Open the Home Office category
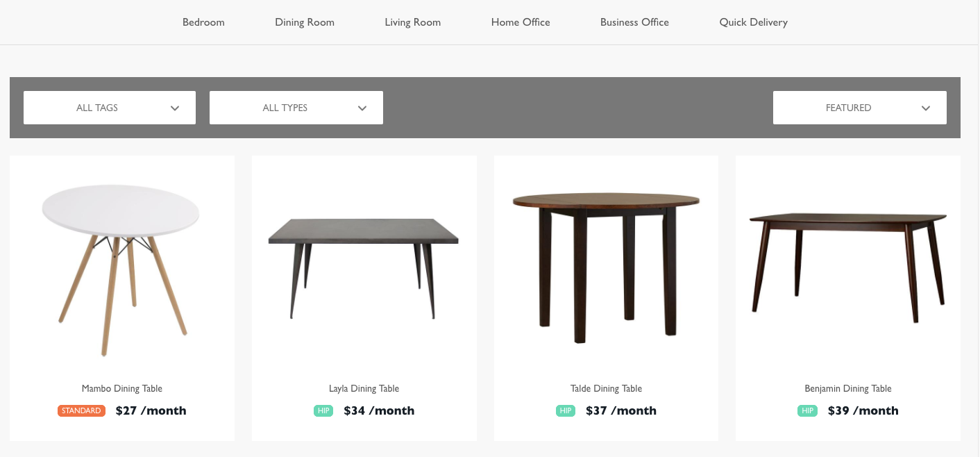The height and width of the screenshot is (457, 980). (521, 22)
